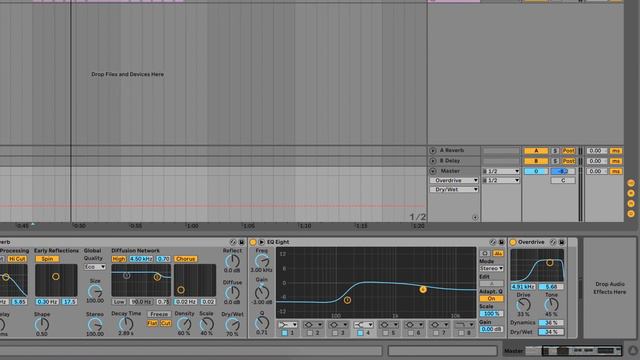Open Overdrive hot-swap preset icon
Viewport: 640px width, 360px height.
pyautogui.click(x=553, y=242)
